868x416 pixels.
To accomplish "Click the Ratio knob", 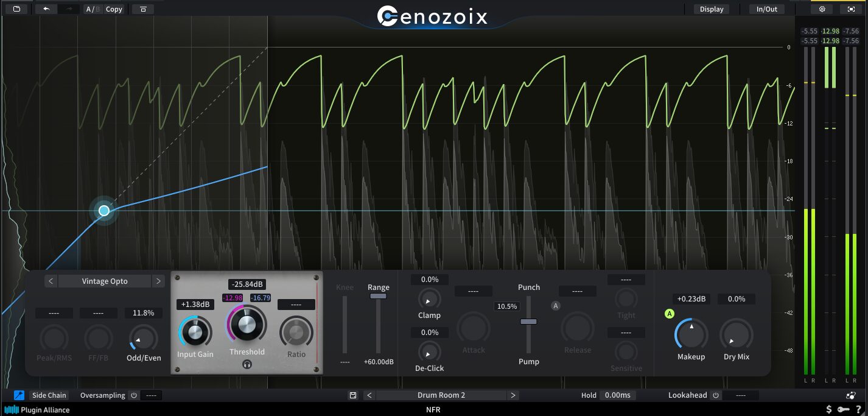I will pos(296,332).
